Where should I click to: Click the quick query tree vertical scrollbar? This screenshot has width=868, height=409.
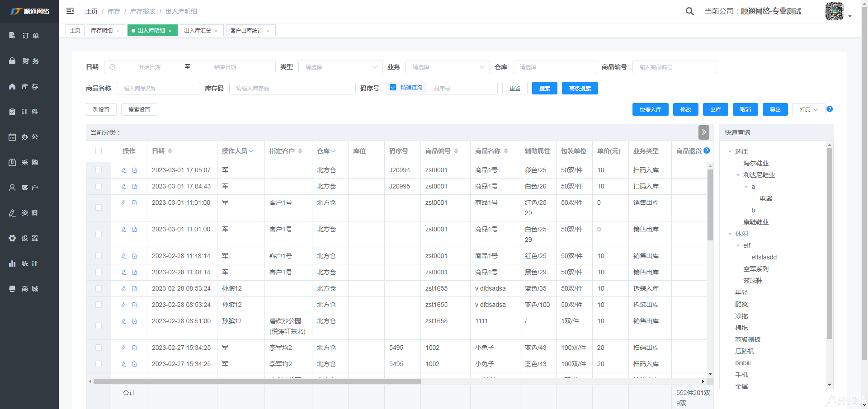pos(830,243)
